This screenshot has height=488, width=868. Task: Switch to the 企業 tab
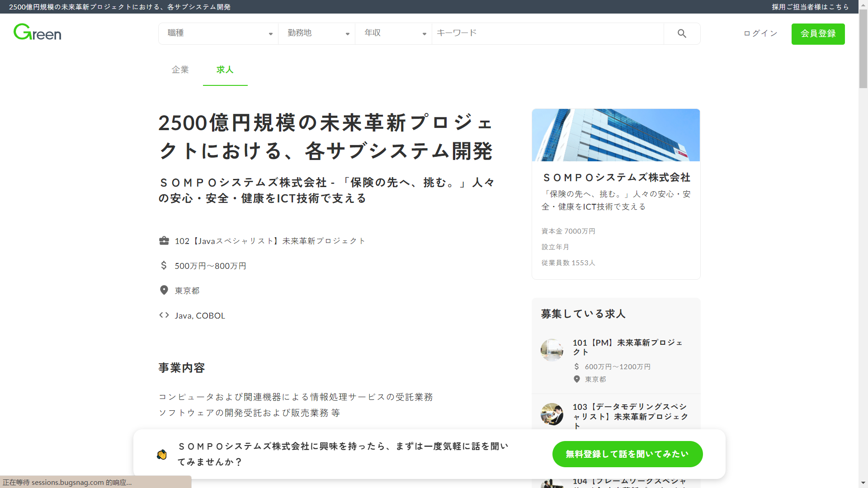(x=180, y=70)
